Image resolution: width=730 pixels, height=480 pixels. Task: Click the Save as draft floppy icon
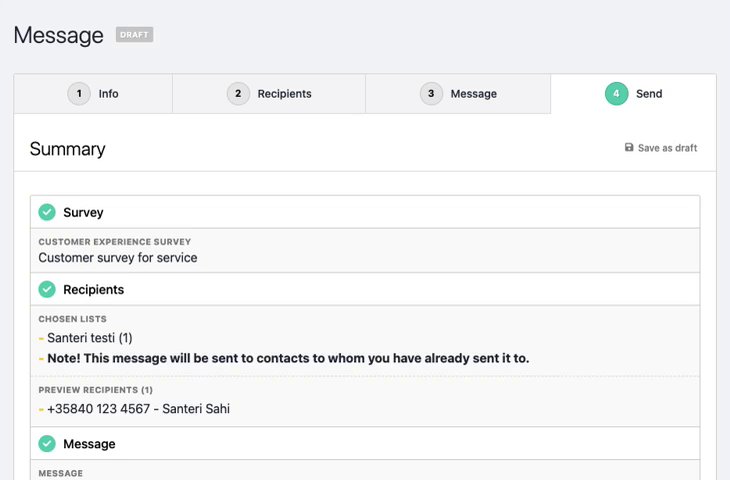click(629, 148)
